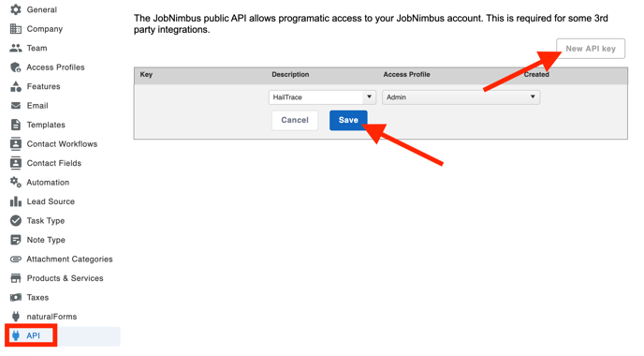Click the Contact Fields icon
The image size is (644, 356).
pos(16,163)
